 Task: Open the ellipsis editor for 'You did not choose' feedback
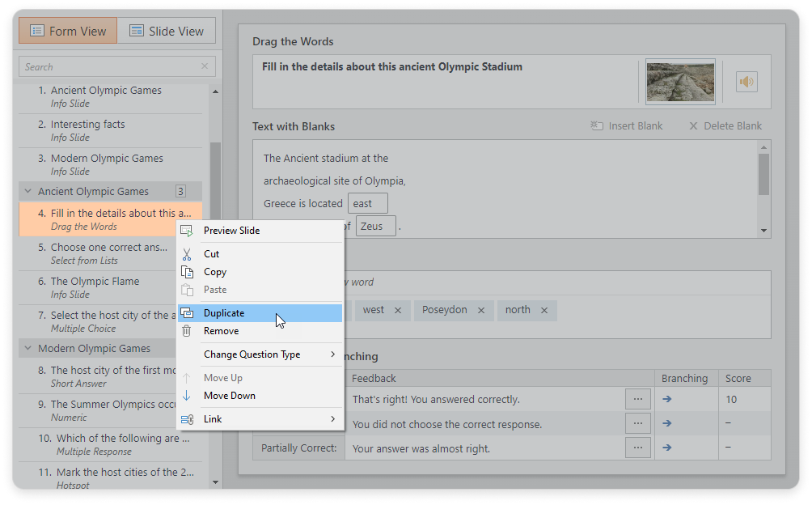coord(637,424)
